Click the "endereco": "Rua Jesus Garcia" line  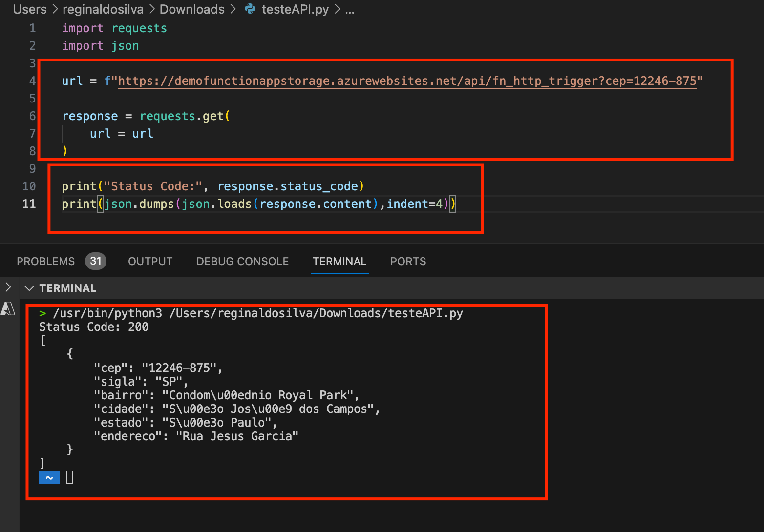196,436
